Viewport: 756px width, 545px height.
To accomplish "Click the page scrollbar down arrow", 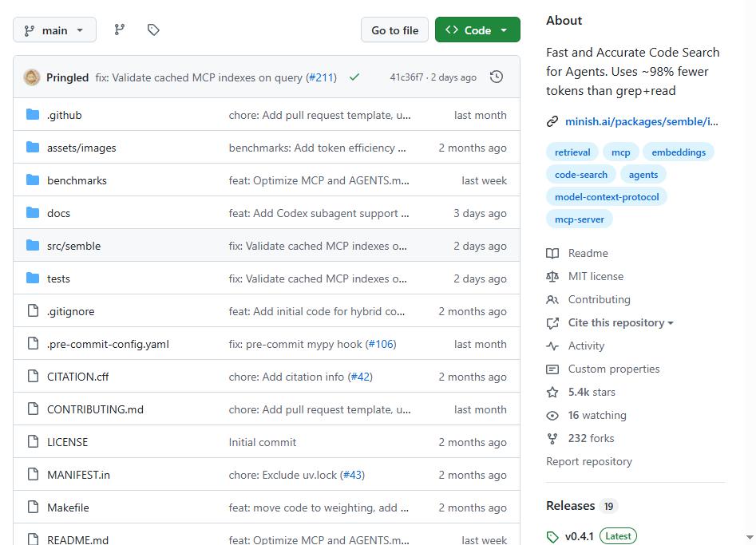I will pyautogui.click(x=750, y=537).
